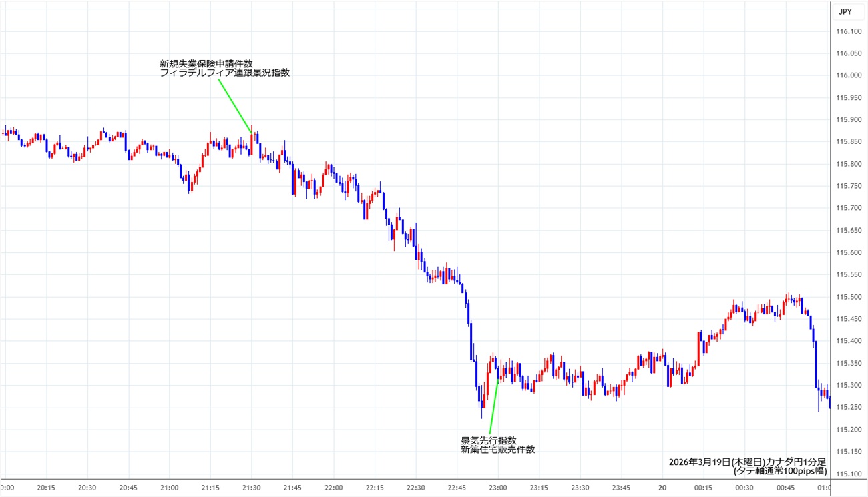Click the 20:15 time axis label
The height and width of the screenshot is (497, 868).
point(46,488)
